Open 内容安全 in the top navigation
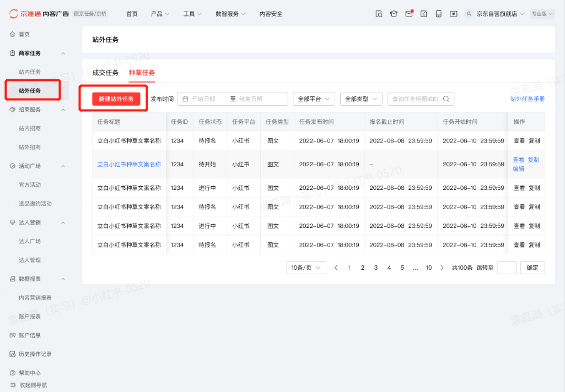Image resolution: width=565 pixels, height=392 pixels. click(x=271, y=14)
